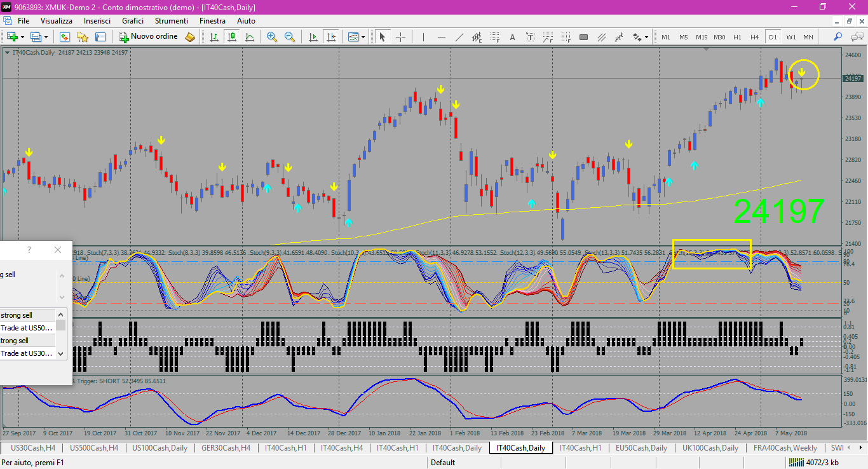Switch to MN timeframe
Screen dimensions: 868x469
pyautogui.click(x=808, y=37)
